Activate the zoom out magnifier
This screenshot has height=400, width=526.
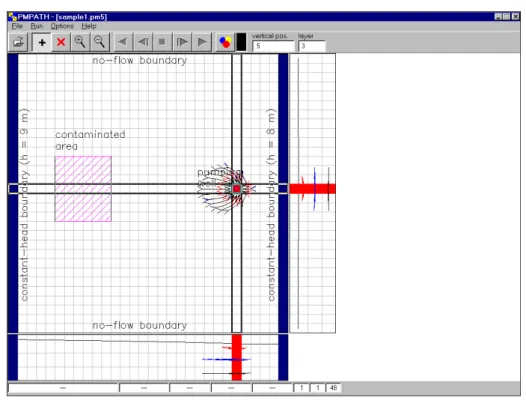pyautogui.click(x=99, y=42)
